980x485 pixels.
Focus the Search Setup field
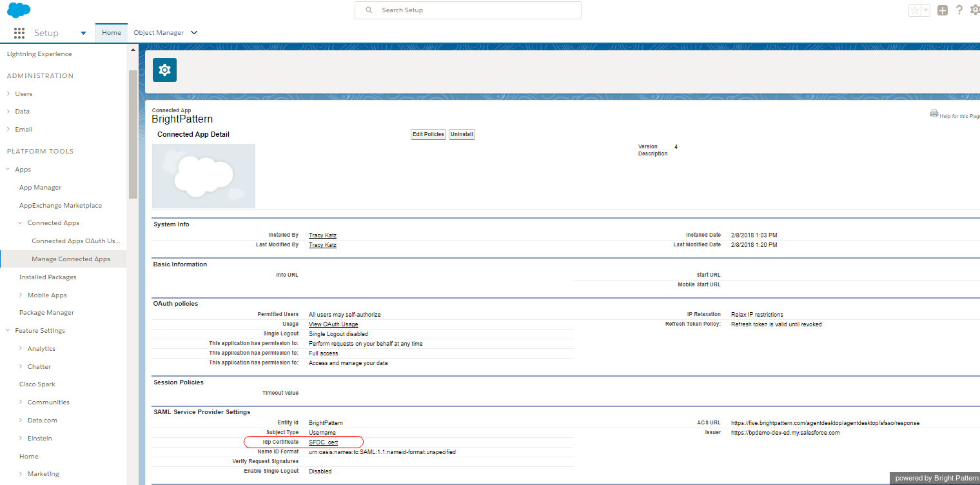[468, 10]
